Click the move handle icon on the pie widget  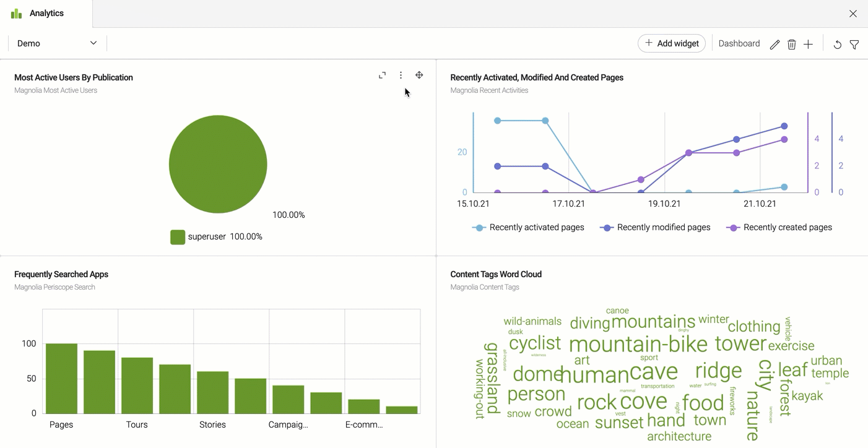click(419, 75)
